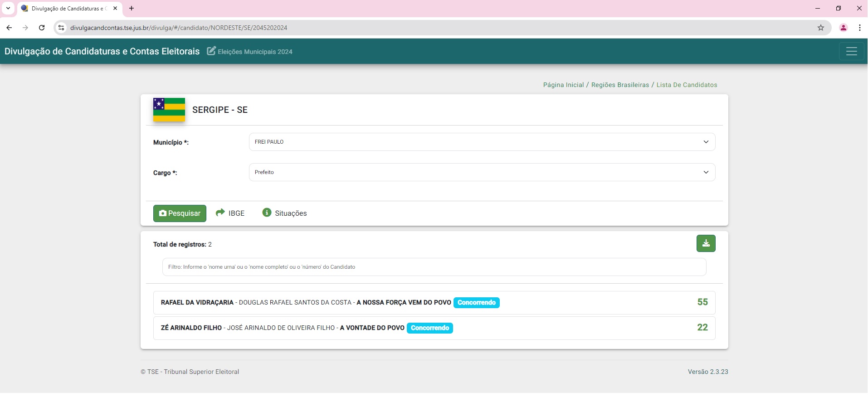
Task: Click the edit icon beside Eleições Municipais 2024
Action: coord(211,51)
